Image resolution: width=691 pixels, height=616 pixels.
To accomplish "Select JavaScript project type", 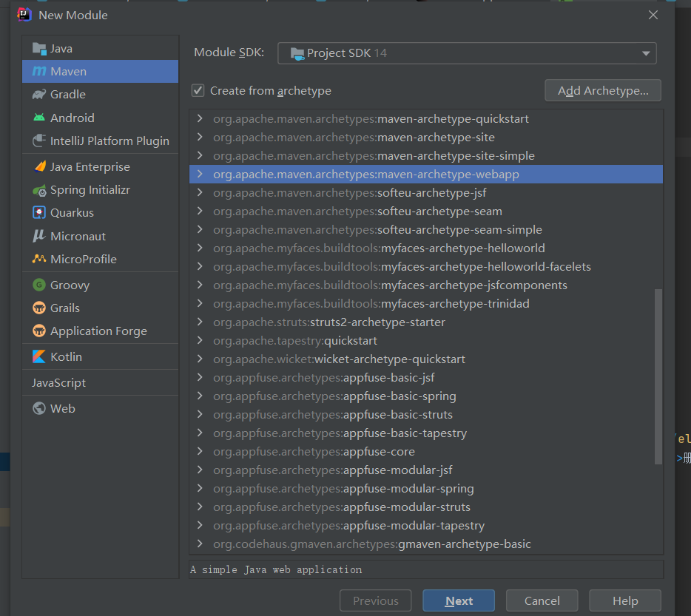I will pyautogui.click(x=101, y=382).
